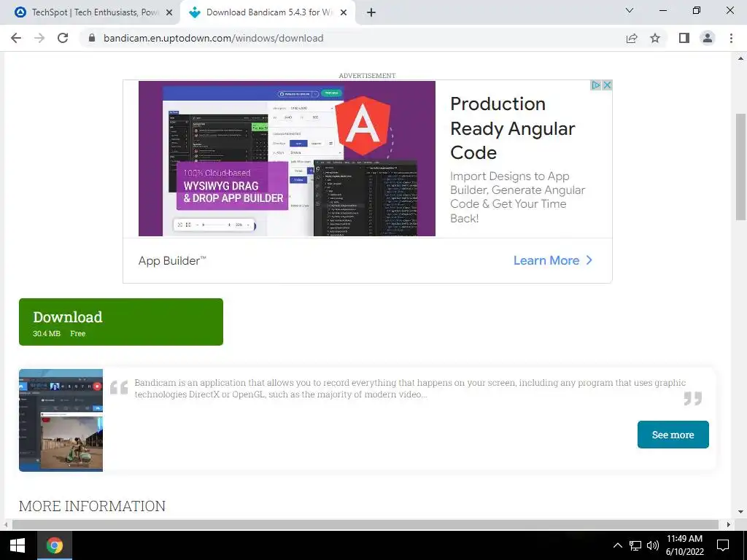Select the Download Bandicam 5.4.3 tab
Viewport: 747px width, 560px height.
pos(268,12)
